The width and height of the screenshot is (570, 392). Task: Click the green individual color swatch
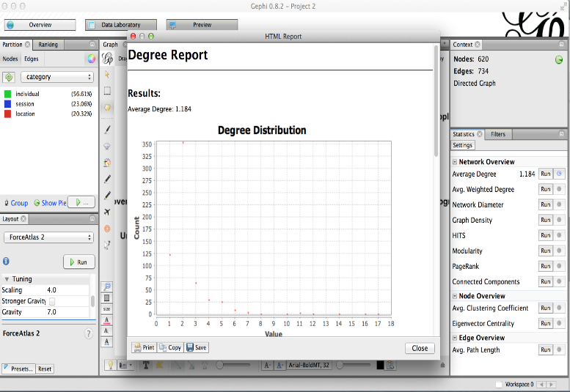[x=7, y=94]
